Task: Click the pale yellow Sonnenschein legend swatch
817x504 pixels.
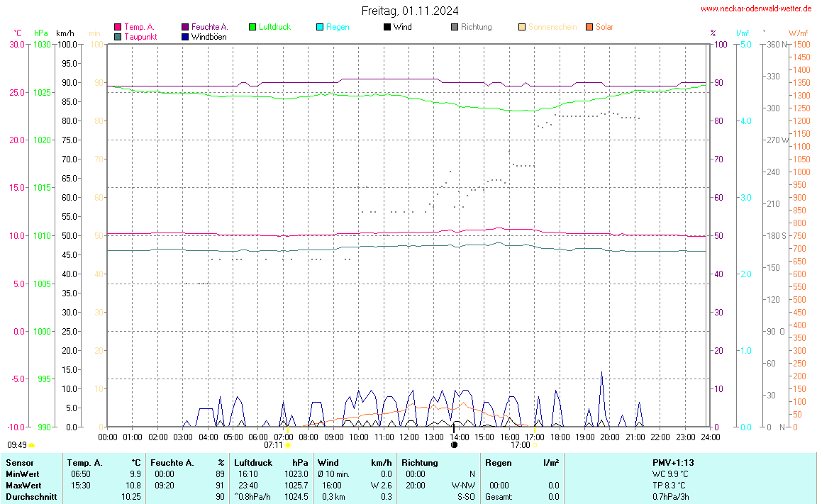Action: [522, 27]
